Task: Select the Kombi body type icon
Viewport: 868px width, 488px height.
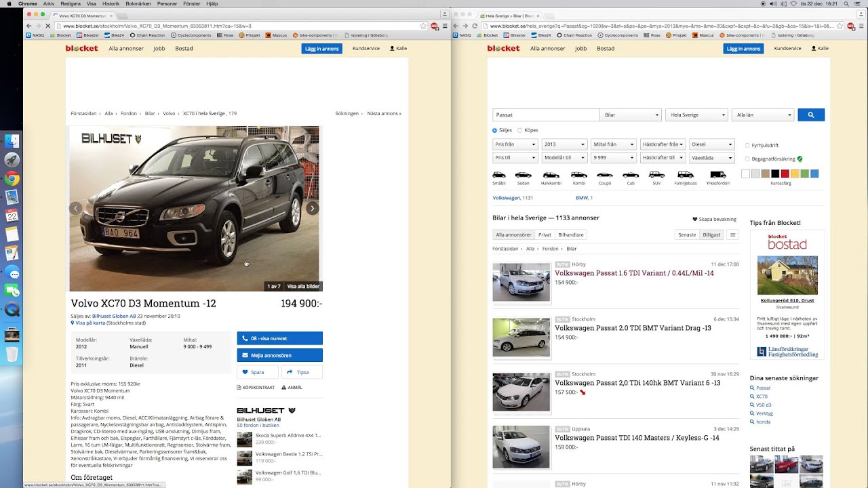Action: tap(578, 175)
